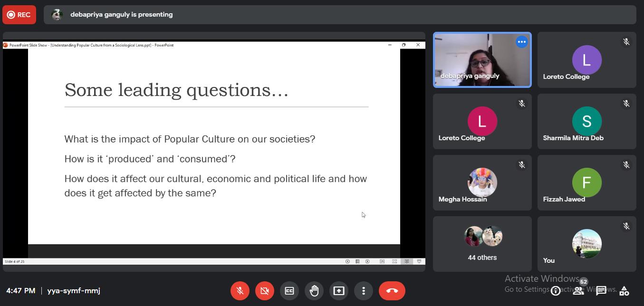
Task: Open the three-dot more options menu
Action: [364, 291]
